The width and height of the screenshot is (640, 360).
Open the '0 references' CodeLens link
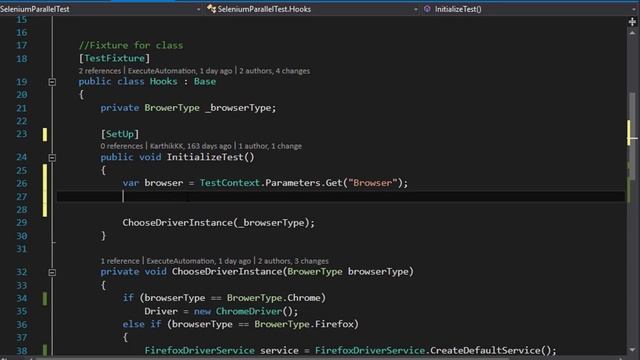pos(122,146)
